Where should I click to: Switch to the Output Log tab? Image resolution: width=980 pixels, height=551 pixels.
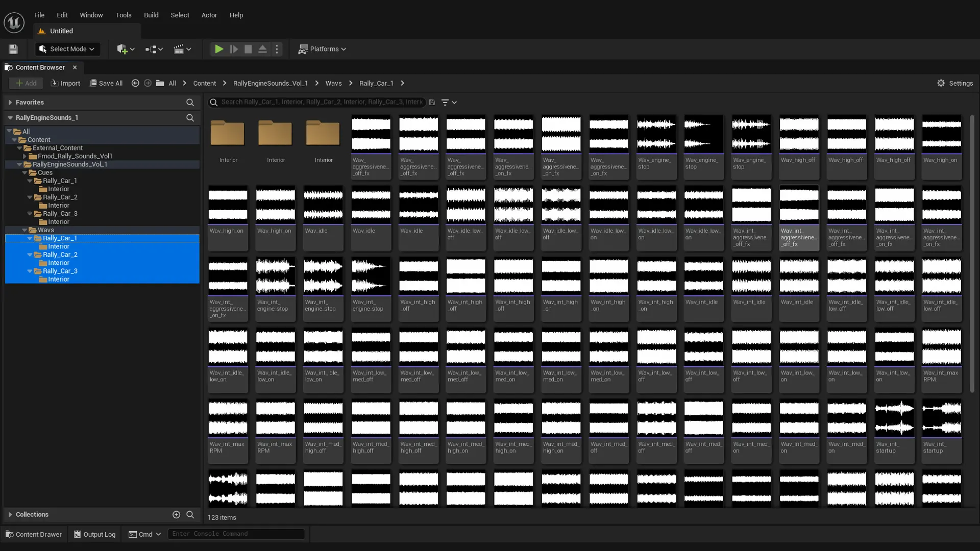coord(95,534)
